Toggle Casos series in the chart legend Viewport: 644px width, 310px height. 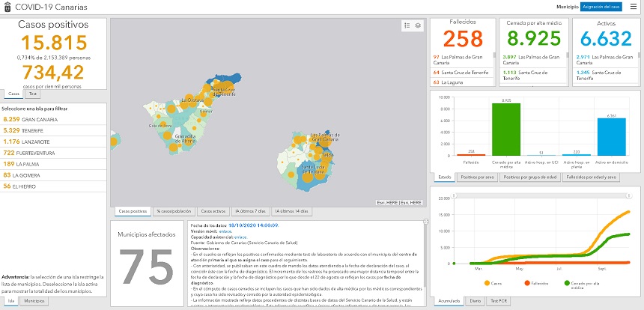[x=493, y=284]
